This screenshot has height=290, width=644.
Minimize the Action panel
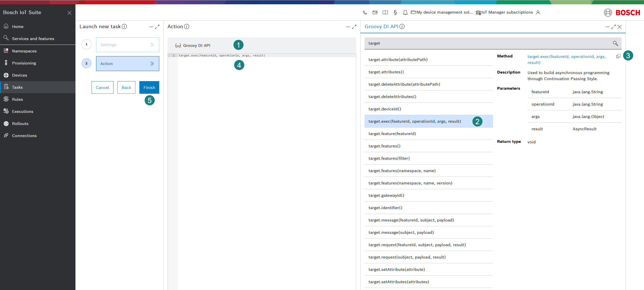point(348,27)
